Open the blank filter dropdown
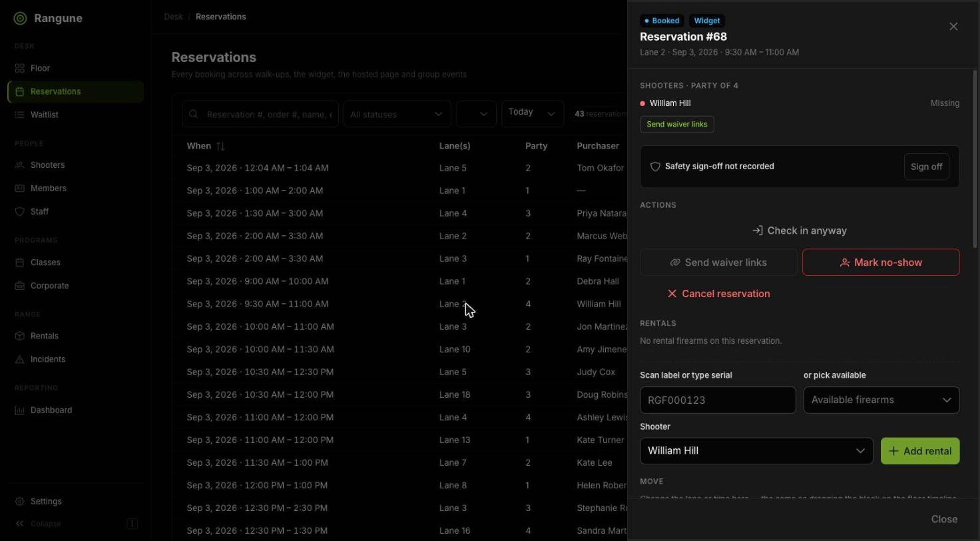The width and height of the screenshot is (980, 541). coord(476,115)
